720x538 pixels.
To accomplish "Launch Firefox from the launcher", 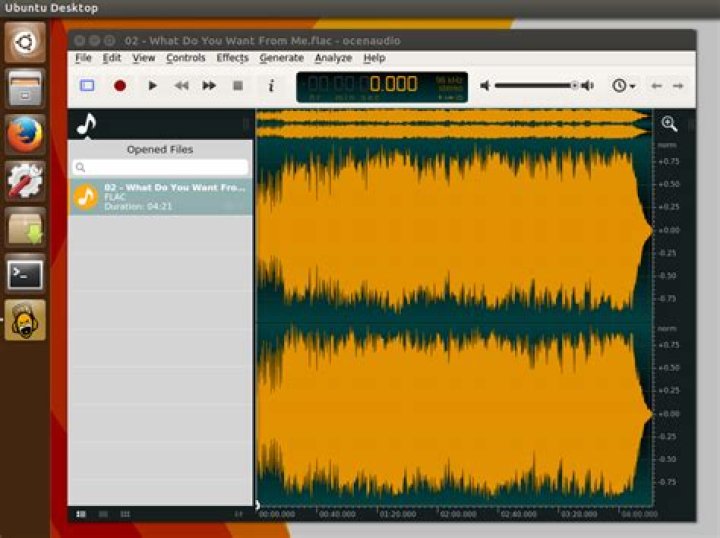I will point(25,134).
